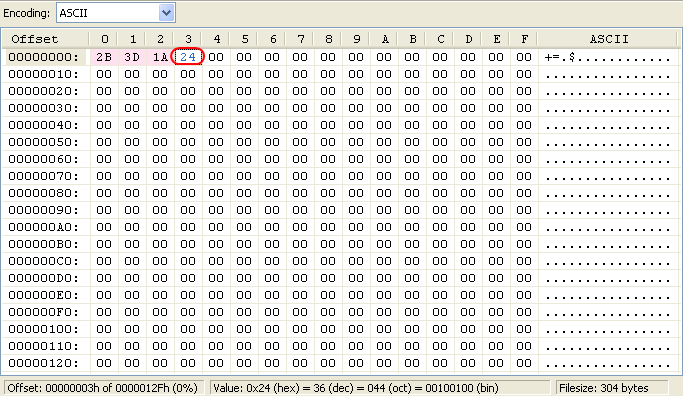Screen dimensions: 683x396
Task: Select row offset 00000100:
Action: [x=44, y=329]
